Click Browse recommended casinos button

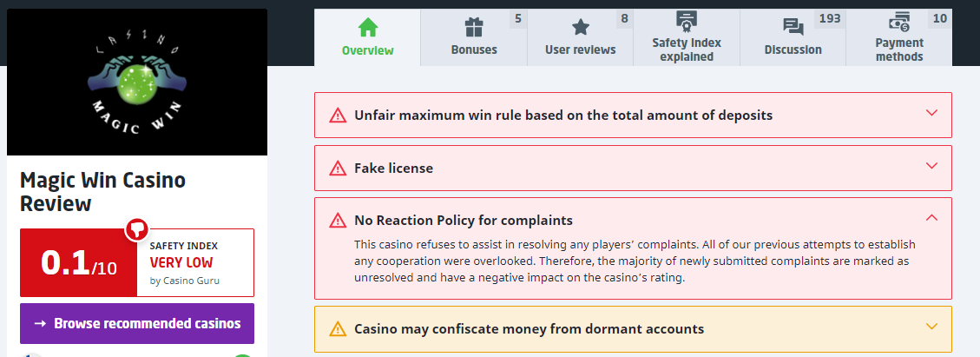137,323
